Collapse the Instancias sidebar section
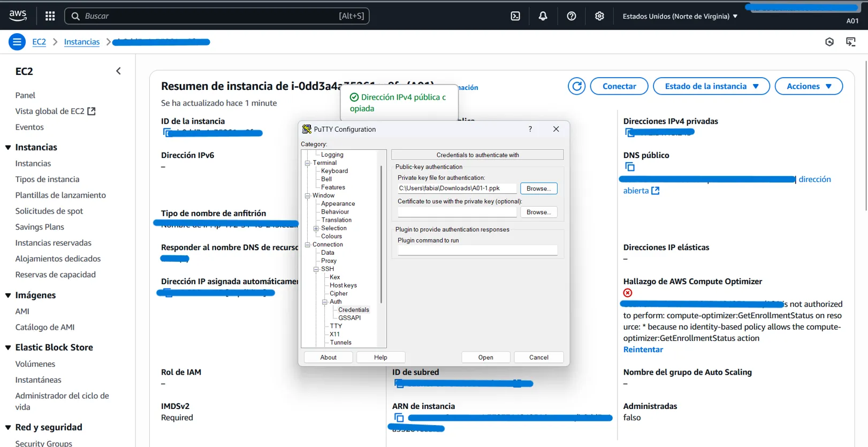868x447 pixels. click(x=8, y=147)
